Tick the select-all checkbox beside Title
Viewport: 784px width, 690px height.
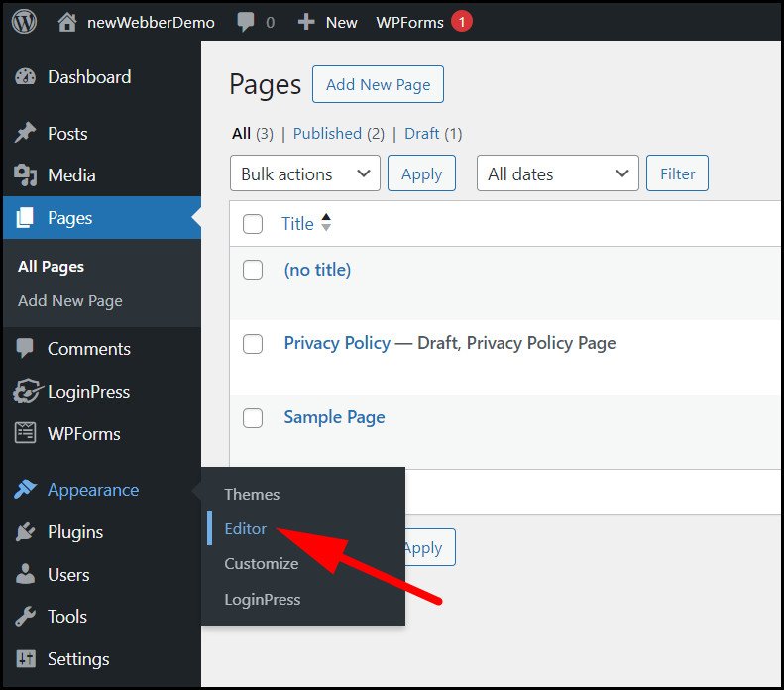pyautogui.click(x=253, y=224)
